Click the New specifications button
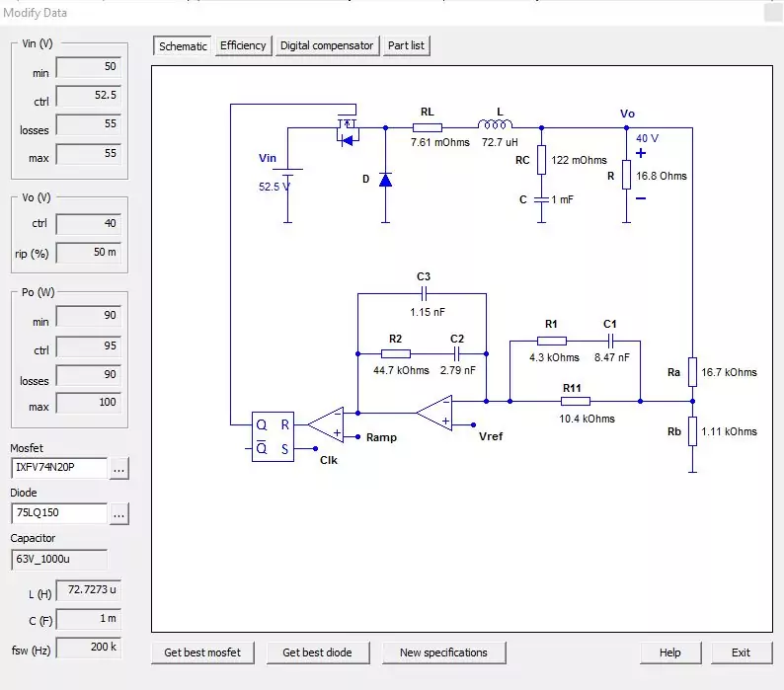This screenshot has height=690, width=784. [x=443, y=652]
